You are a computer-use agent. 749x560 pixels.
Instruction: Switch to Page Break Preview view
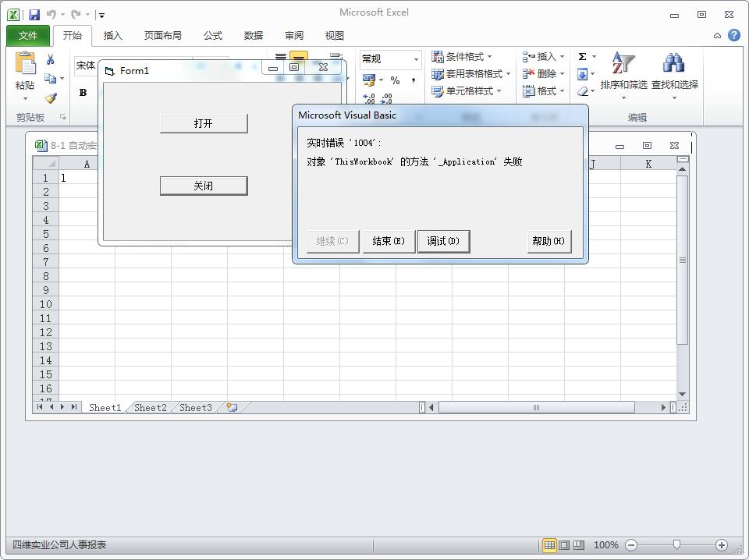pos(579,545)
